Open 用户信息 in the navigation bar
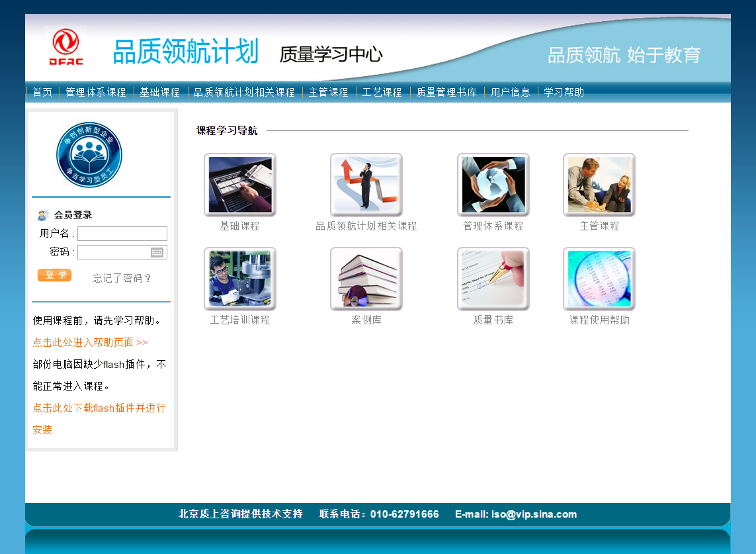 [510, 93]
